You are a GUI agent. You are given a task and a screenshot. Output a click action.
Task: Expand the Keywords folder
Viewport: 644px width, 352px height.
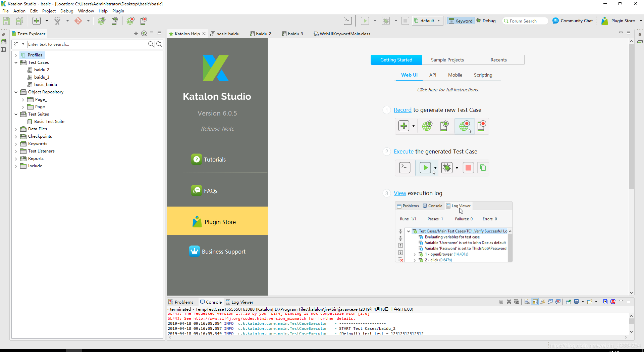pyautogui.click(x=16, y=144)
